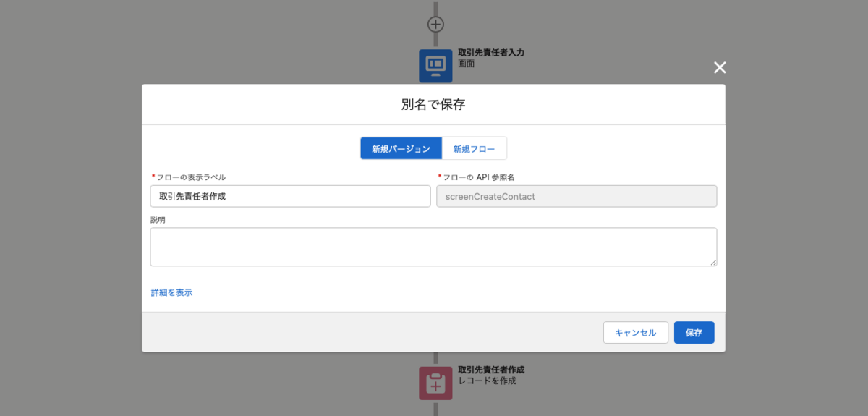
Task: Select the 新規バージョン tab
Action: coord(401,148)
